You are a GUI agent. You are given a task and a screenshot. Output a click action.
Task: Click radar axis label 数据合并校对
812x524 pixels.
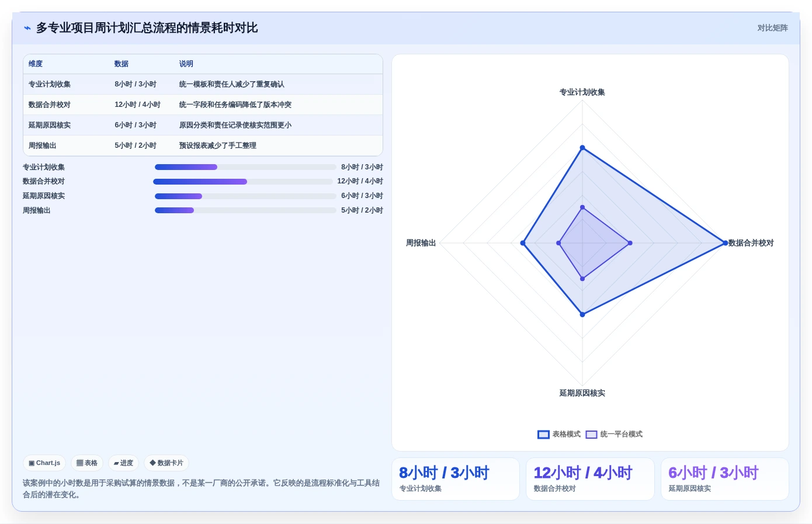[x=751, y=243]
